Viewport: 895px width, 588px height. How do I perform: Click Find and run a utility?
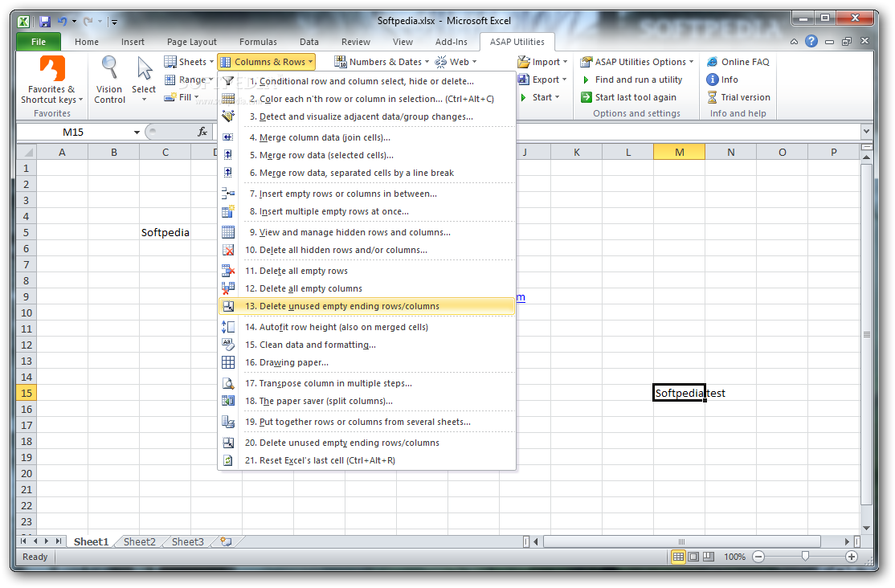click(x=631, y=80)
